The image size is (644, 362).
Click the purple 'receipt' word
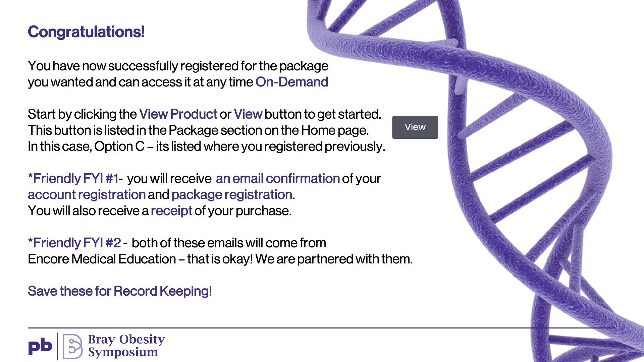pos(171,211)
